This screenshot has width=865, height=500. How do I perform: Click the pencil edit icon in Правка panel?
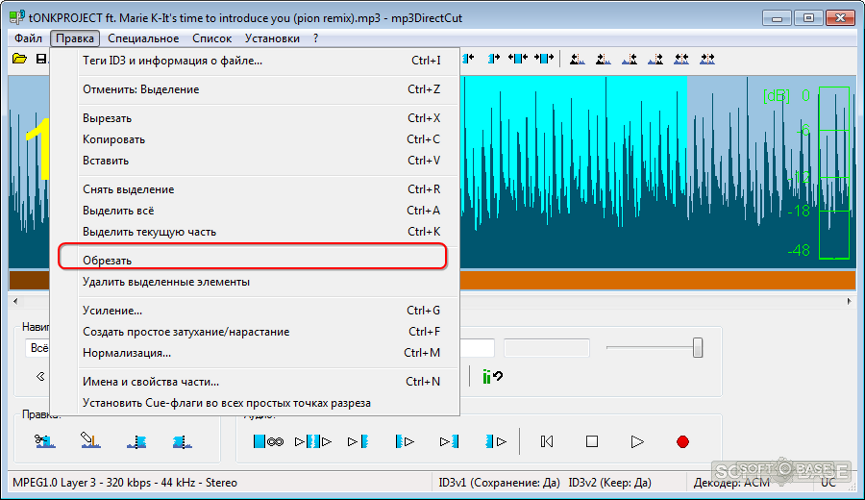pos(90,441)
